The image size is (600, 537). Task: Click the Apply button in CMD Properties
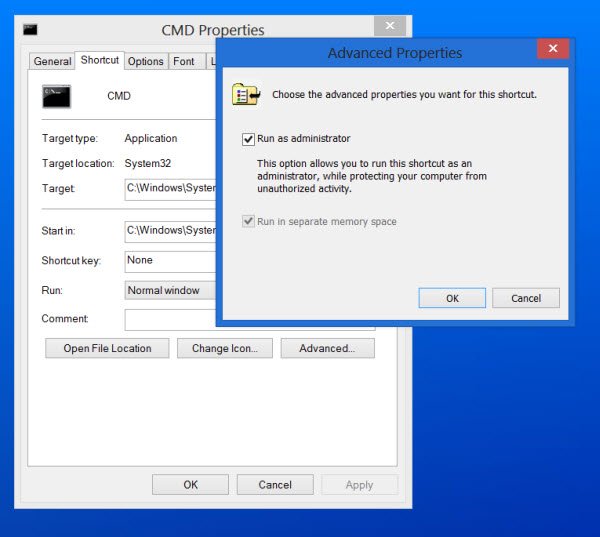(359, 485)
